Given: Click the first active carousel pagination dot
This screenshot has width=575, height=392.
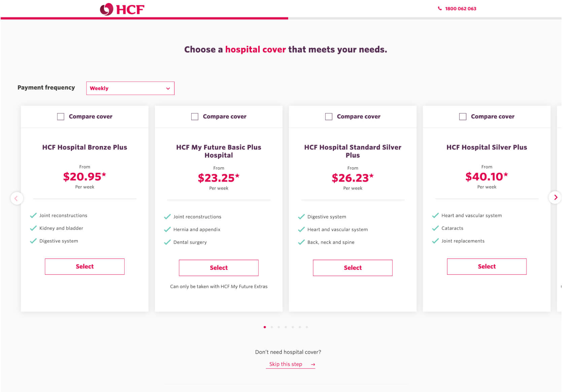Looking at the screenshot, I should (x=265, y=327).
